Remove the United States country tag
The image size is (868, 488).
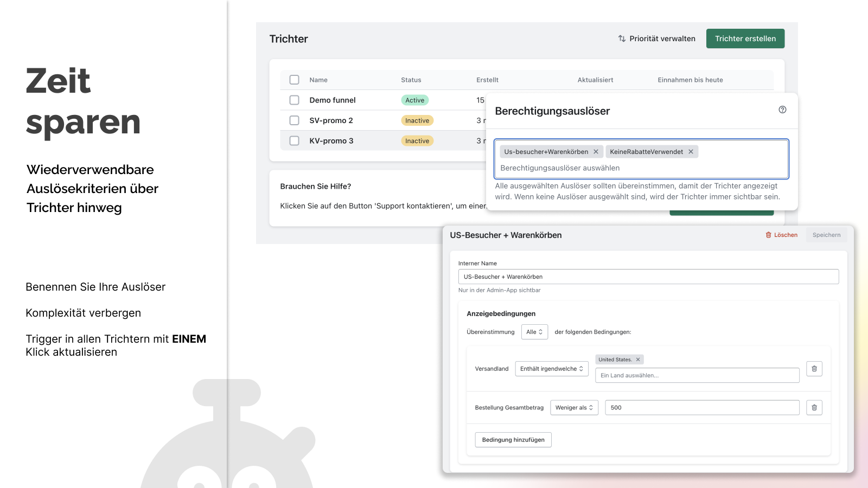point(638,359)
